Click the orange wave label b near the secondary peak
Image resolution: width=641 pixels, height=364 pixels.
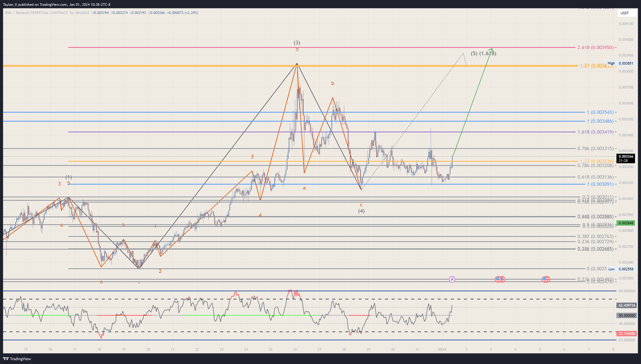pyautogui.click(x=332, y=83)
